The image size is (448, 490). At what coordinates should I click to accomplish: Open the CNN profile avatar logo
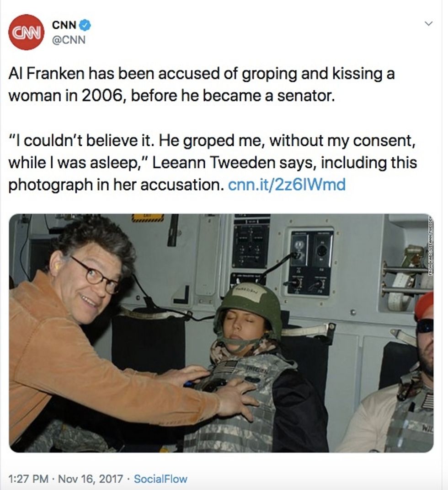pyautogui.click(x=26, y=32)
